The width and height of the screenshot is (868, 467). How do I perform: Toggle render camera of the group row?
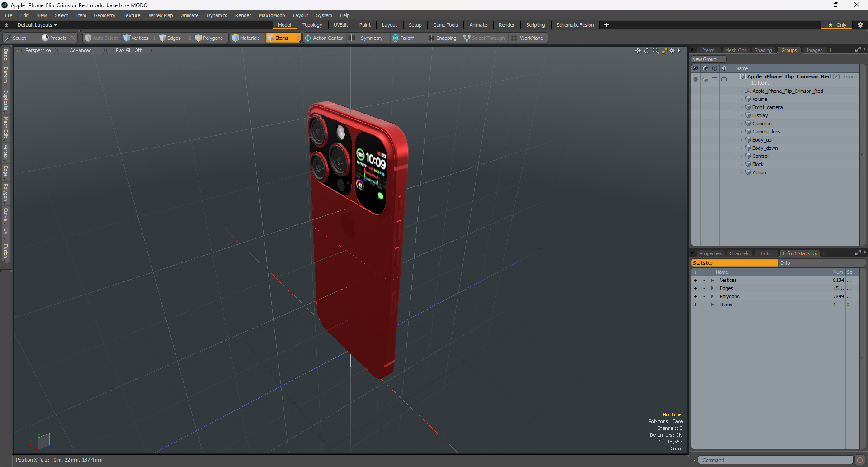pos(705,80)
